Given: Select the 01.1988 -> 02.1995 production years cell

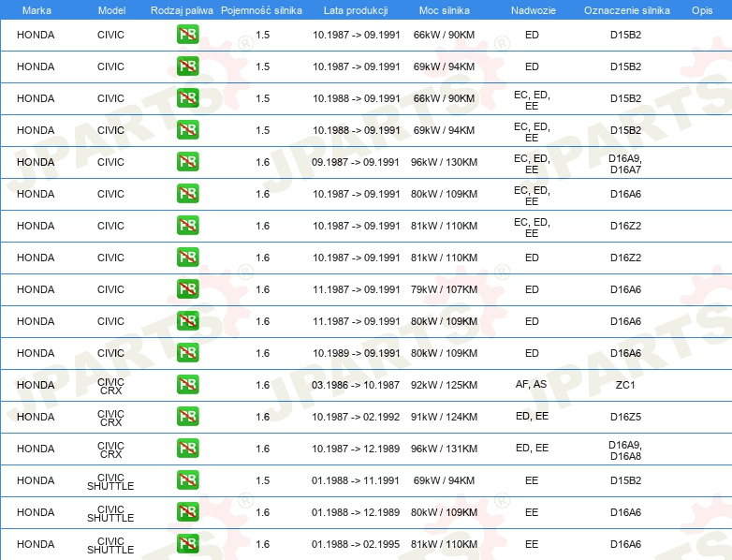Looking at the screenshot, I should (x=356, y=544).
